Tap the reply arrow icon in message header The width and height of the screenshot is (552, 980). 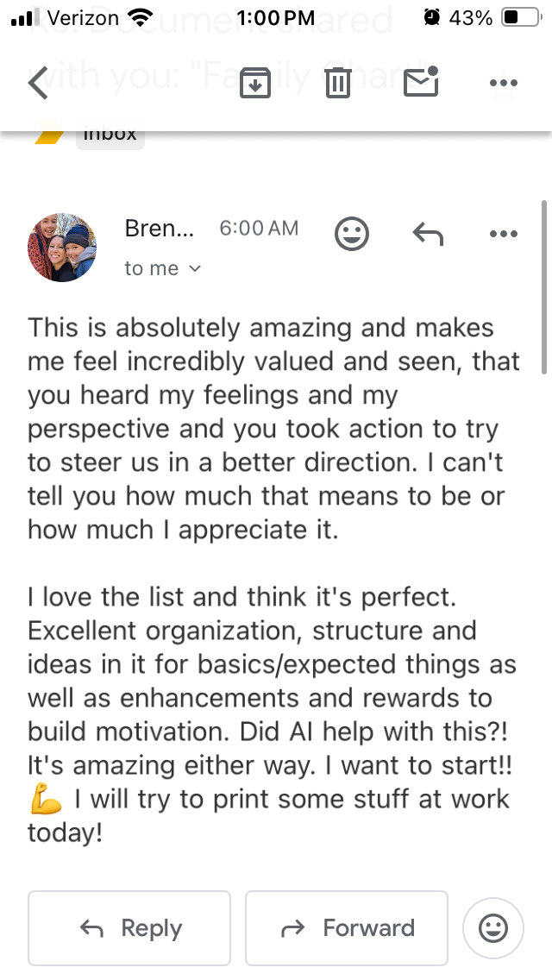click(x=428, y=233)
